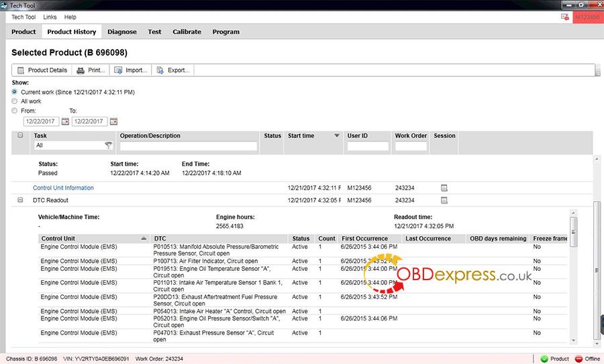Open the Task filter dropdown
This screenshot has height=364, width=604.
click(x=108, y=145)
